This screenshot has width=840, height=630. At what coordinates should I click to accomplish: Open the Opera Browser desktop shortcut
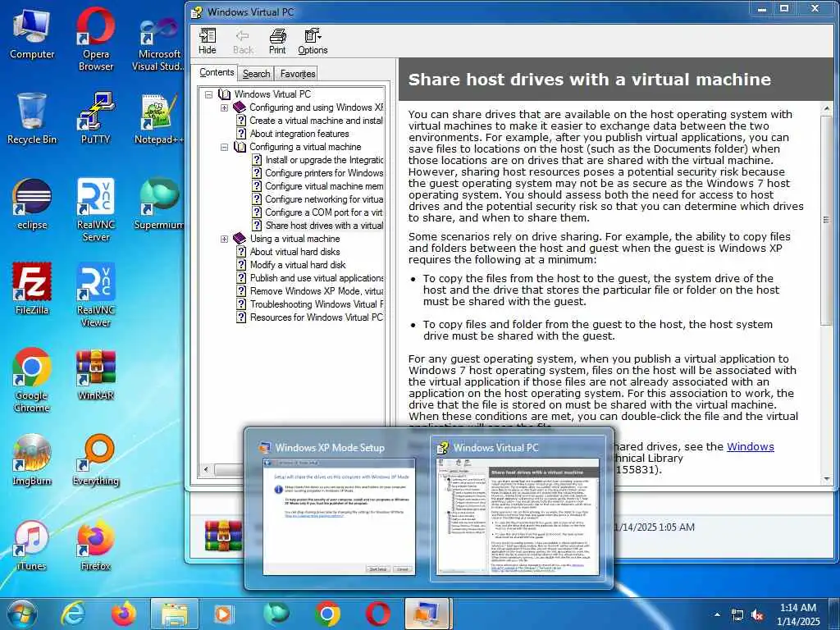click(95, 39)
